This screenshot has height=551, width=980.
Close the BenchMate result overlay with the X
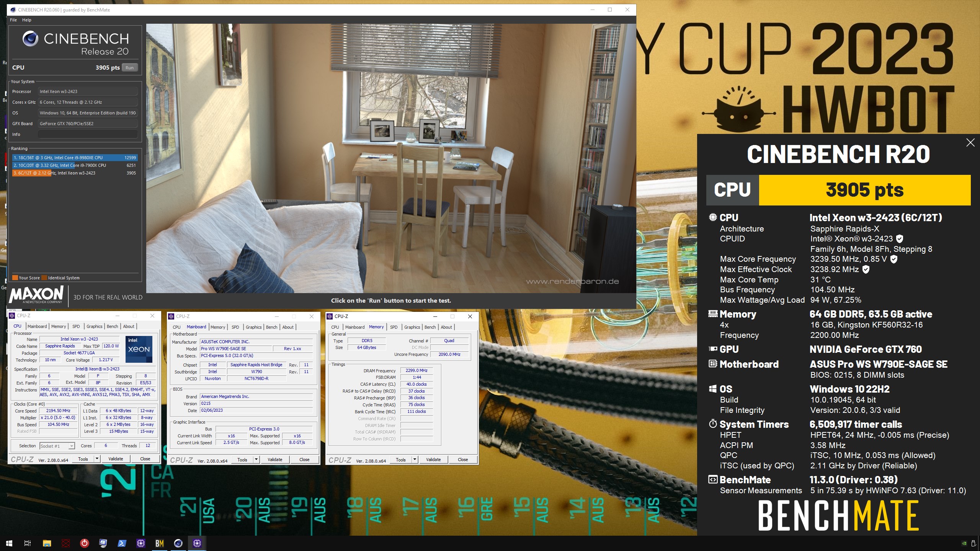(x=970, y=143)
